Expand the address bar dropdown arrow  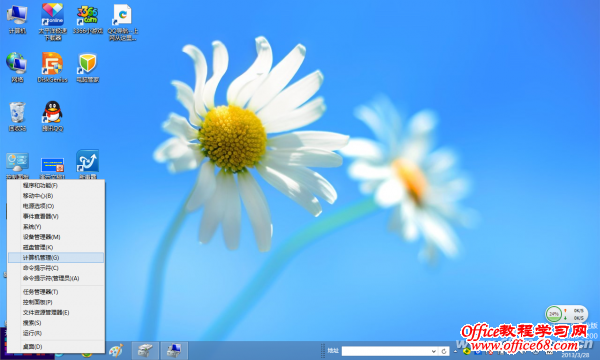pos(434,351)
